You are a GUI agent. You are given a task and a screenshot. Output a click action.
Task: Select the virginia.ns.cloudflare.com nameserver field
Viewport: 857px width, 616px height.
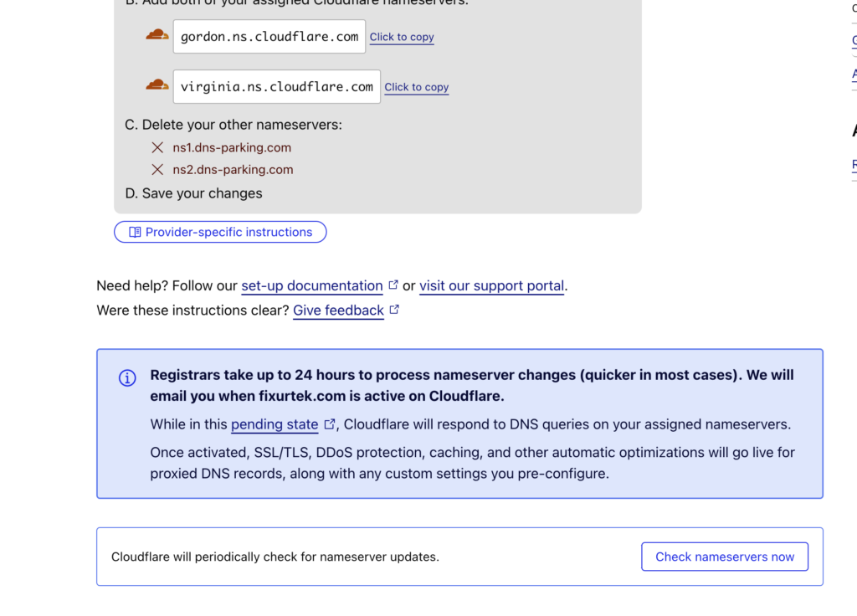coord(277,87)
